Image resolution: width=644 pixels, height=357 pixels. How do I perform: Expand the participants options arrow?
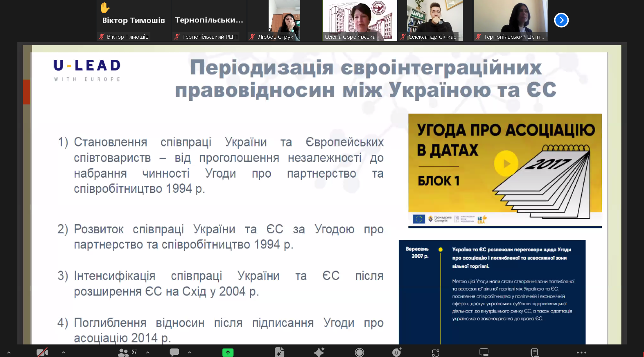(148, 352)
